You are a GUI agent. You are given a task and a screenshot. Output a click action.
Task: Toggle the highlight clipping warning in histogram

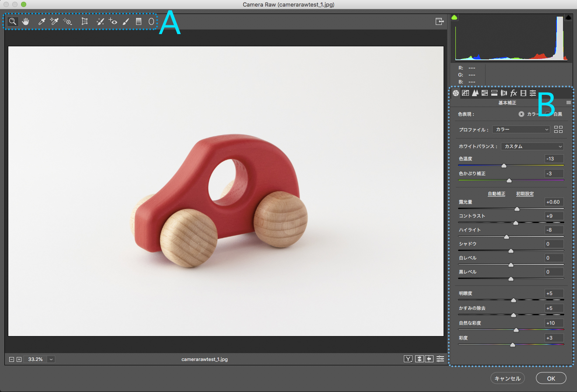pos(568,17)
